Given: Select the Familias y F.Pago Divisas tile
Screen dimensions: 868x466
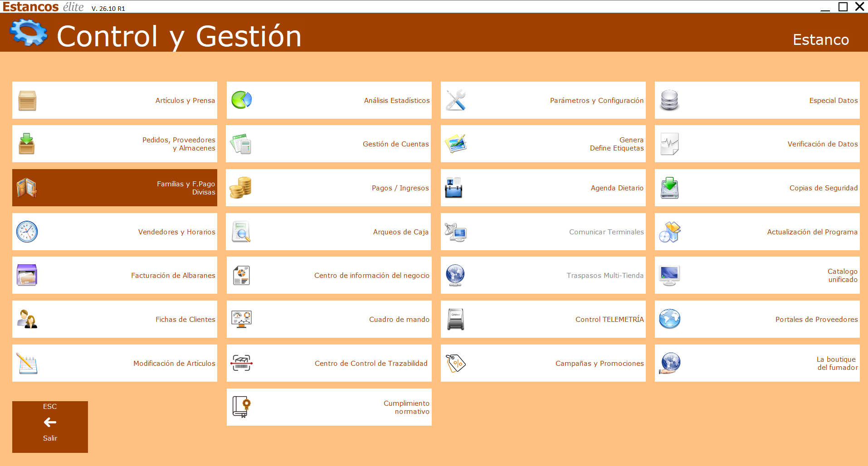Looking at the screenshot, I should click(115, 188).
